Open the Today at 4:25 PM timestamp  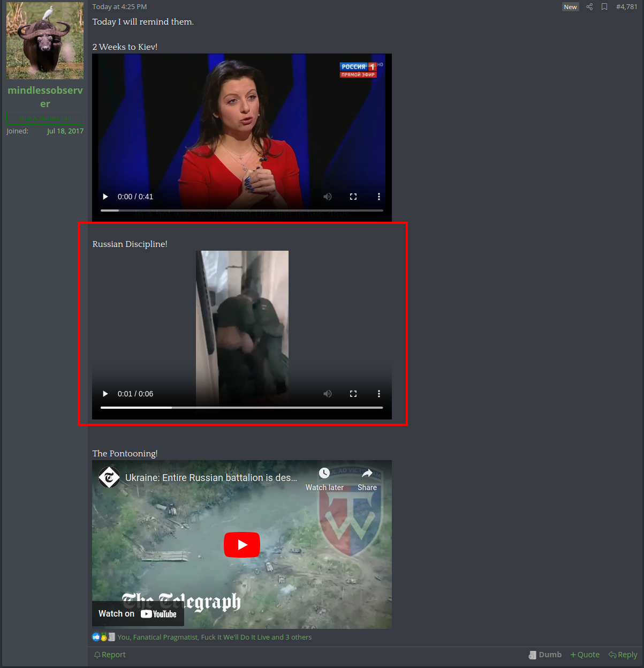(x=119, y=7)
